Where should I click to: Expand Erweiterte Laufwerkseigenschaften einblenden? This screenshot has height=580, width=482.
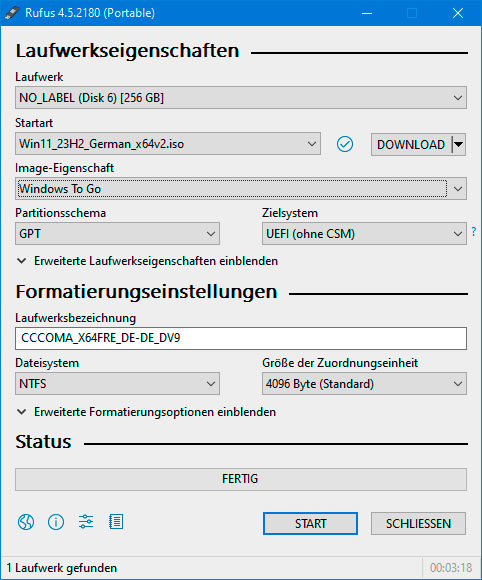(x=147, y=261)
